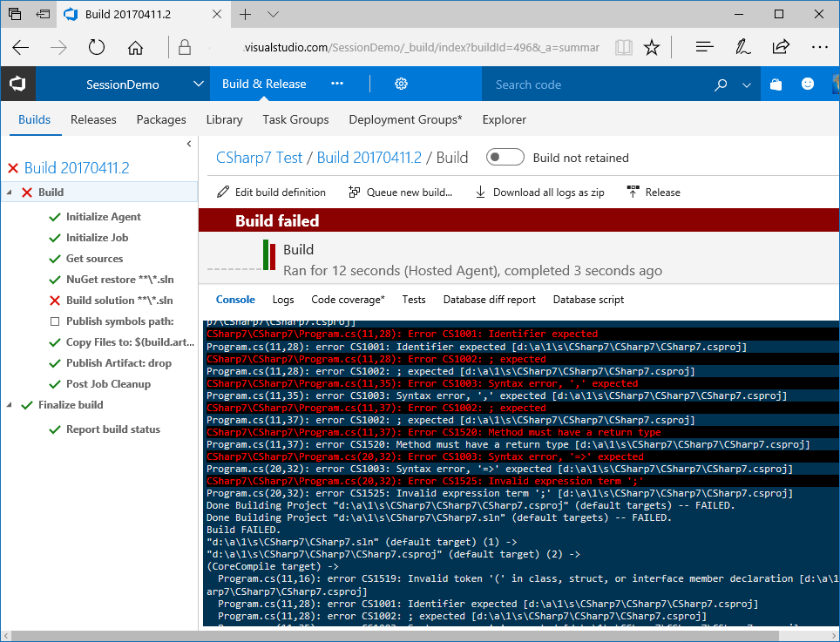
Task: Open browser more actions menu
Action: [820, 47]
